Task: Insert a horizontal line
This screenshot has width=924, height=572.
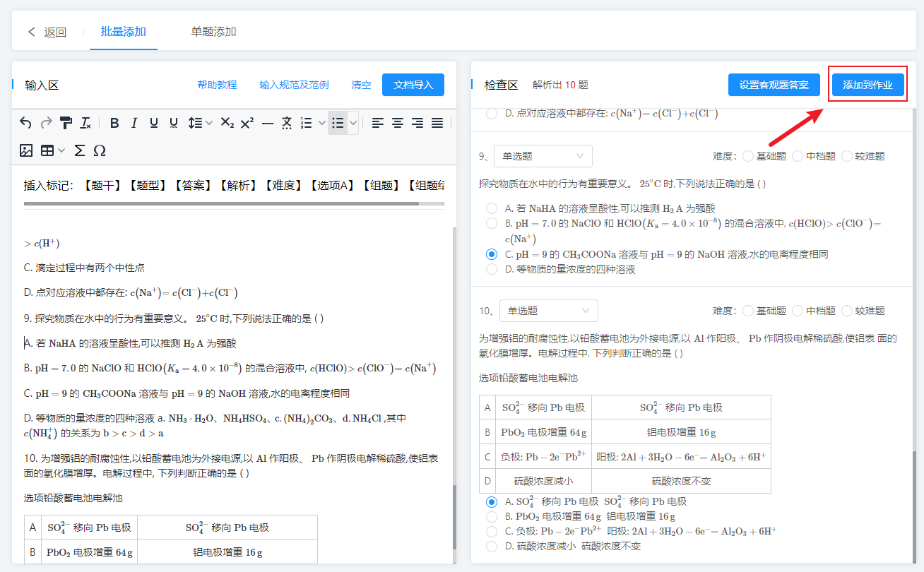Action: tap(267, 123)
